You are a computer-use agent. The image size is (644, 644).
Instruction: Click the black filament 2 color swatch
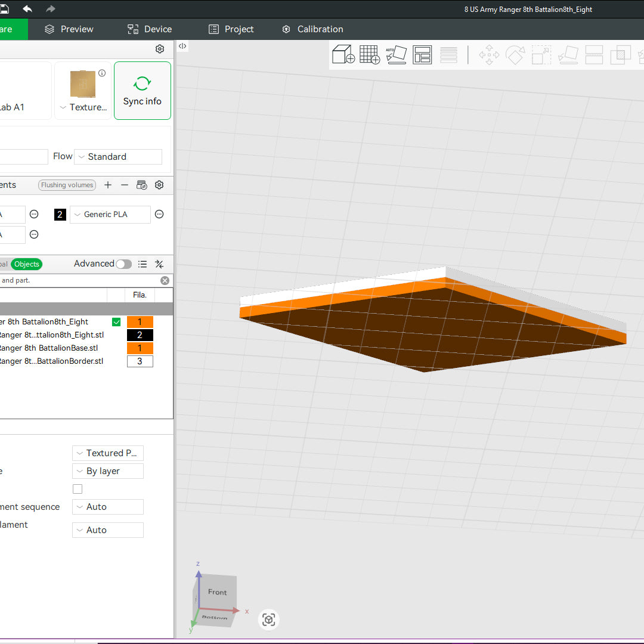[x=60, y=215]
